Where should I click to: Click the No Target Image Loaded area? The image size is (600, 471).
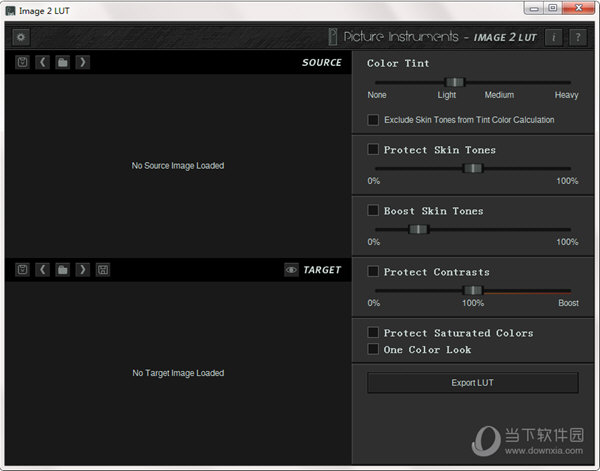tap(178, 373)
